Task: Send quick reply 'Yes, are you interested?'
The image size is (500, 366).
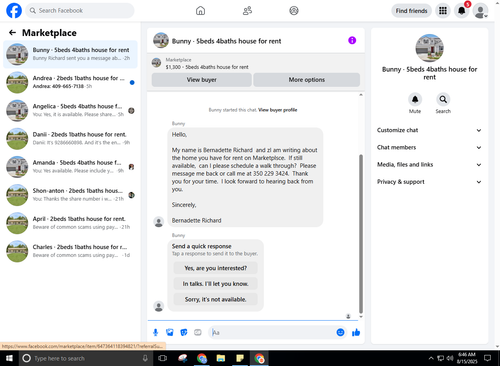Action: point(216,268)
